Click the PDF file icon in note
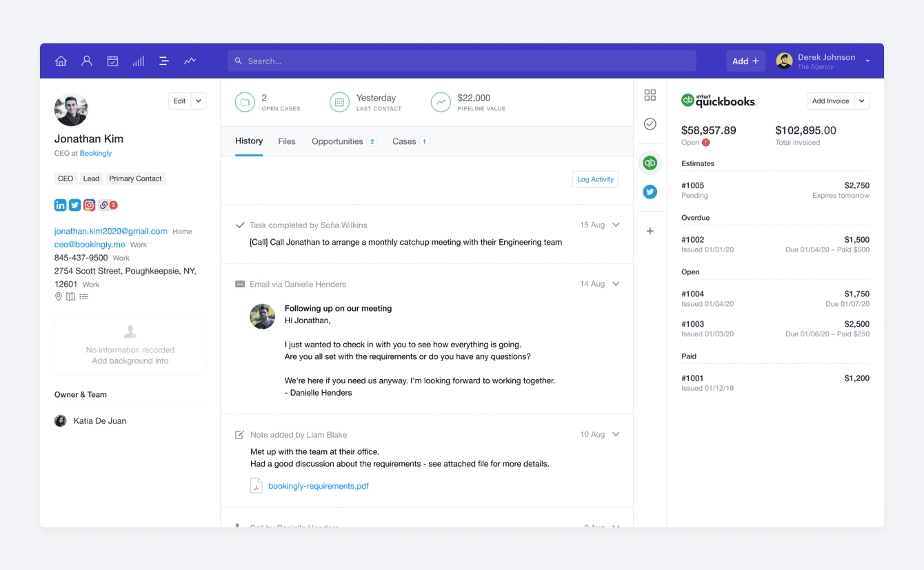This screenshot has height=570, width=924. (256, 485)
